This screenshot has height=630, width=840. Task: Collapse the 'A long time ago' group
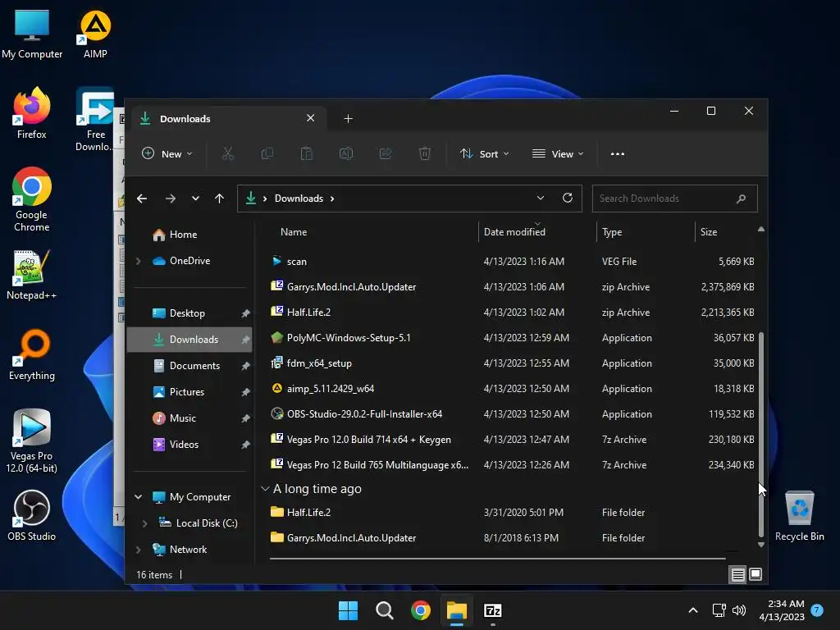click(265, 489)
